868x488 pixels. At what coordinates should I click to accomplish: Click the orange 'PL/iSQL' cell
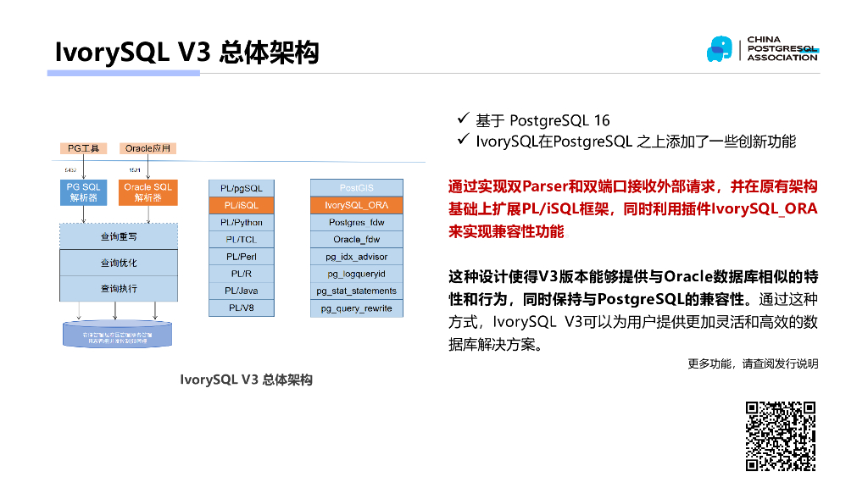click(x=242, y=205)
